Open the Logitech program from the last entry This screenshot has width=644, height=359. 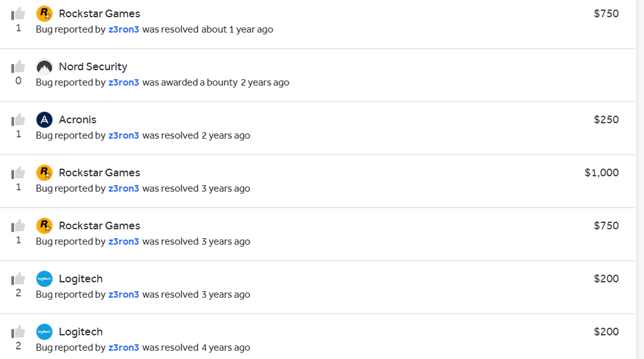[x=81, y=332]
